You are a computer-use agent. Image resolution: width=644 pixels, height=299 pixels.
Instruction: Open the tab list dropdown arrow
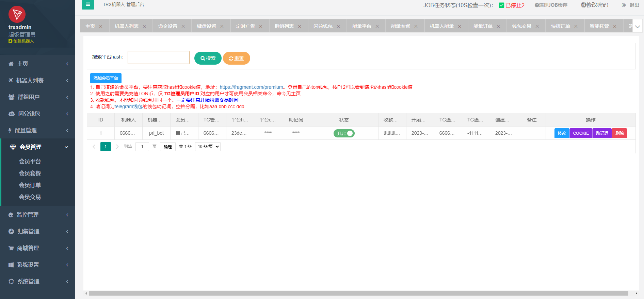(x=638, y=26)
